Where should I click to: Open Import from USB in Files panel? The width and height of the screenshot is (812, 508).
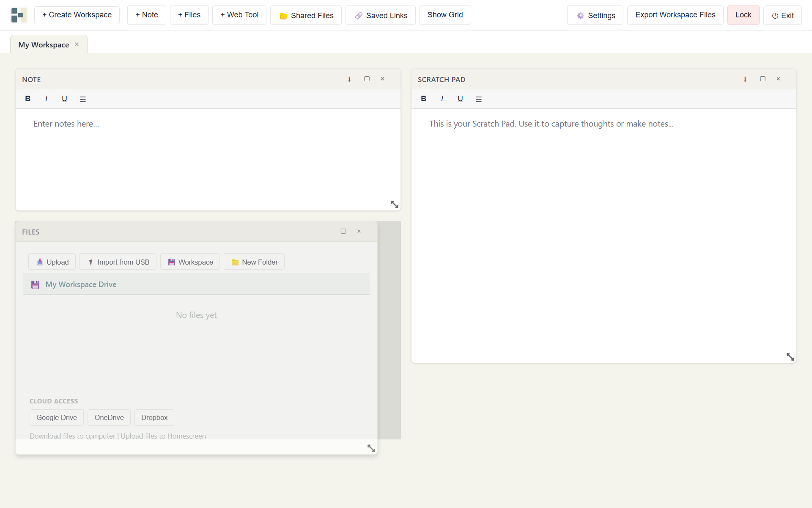coord(118,262)
